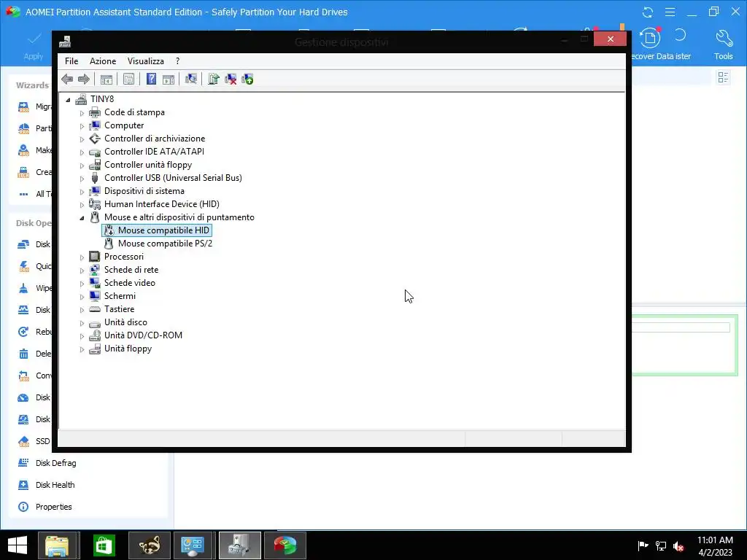Select the Schede video entry
The image size is (747, 560).
130,283
